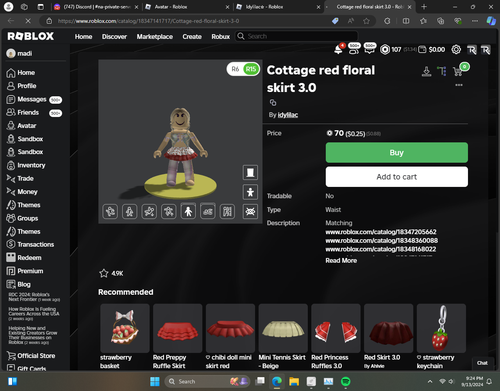
Task: Open the three-dots item options menu
Action: point(459,85)
